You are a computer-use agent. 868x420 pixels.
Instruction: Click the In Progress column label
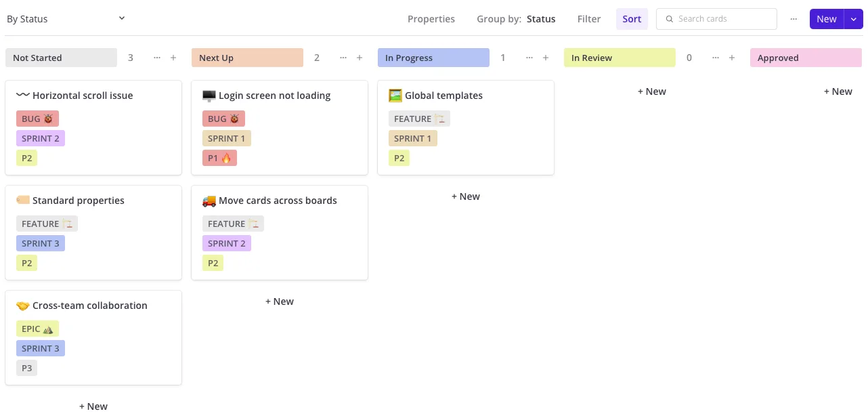[x=433, y=58]
